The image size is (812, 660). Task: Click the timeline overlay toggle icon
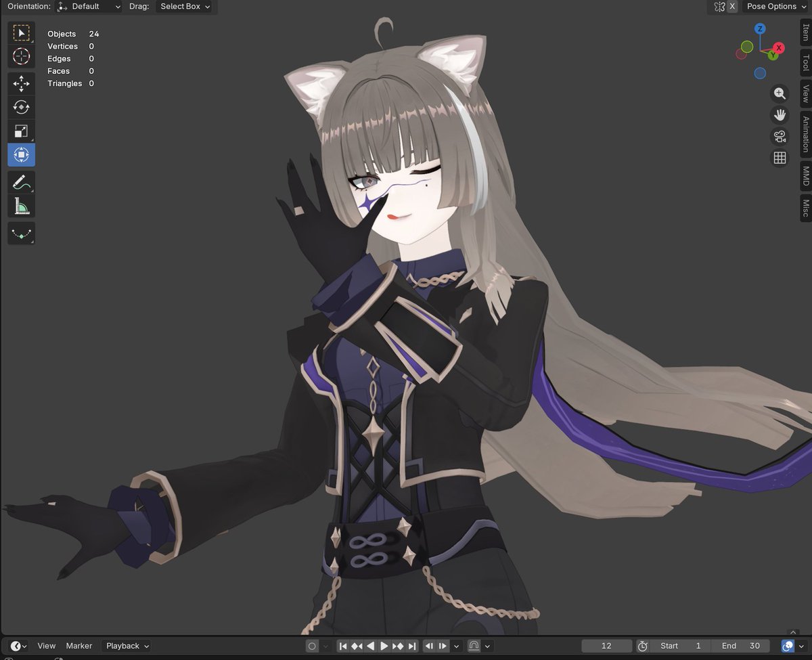[788, 646]
